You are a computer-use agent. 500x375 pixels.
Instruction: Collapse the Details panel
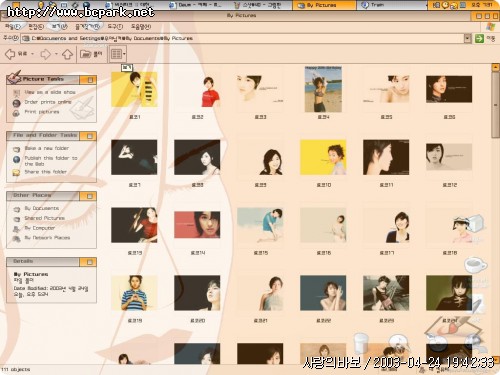[x=89, y=262]
